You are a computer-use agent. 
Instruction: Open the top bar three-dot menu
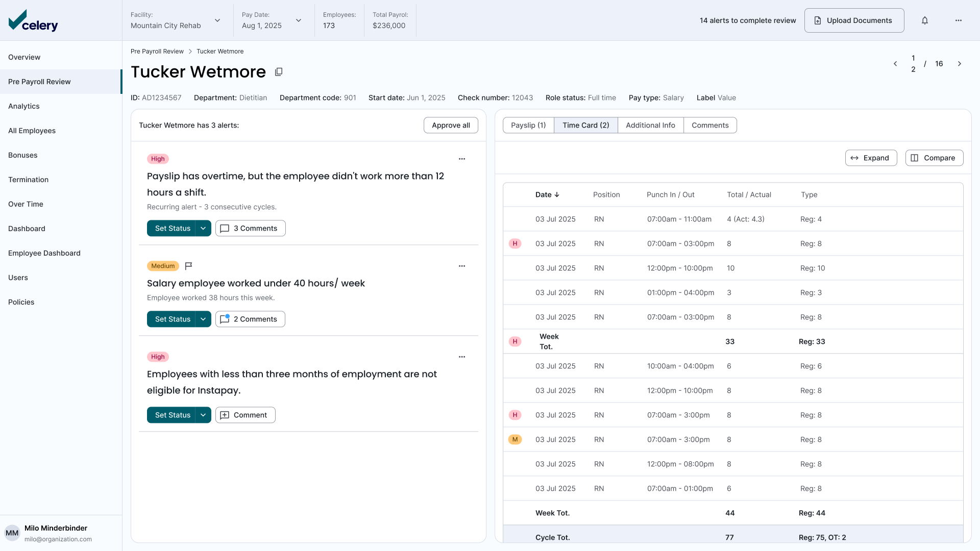click(x=958, y=20)
